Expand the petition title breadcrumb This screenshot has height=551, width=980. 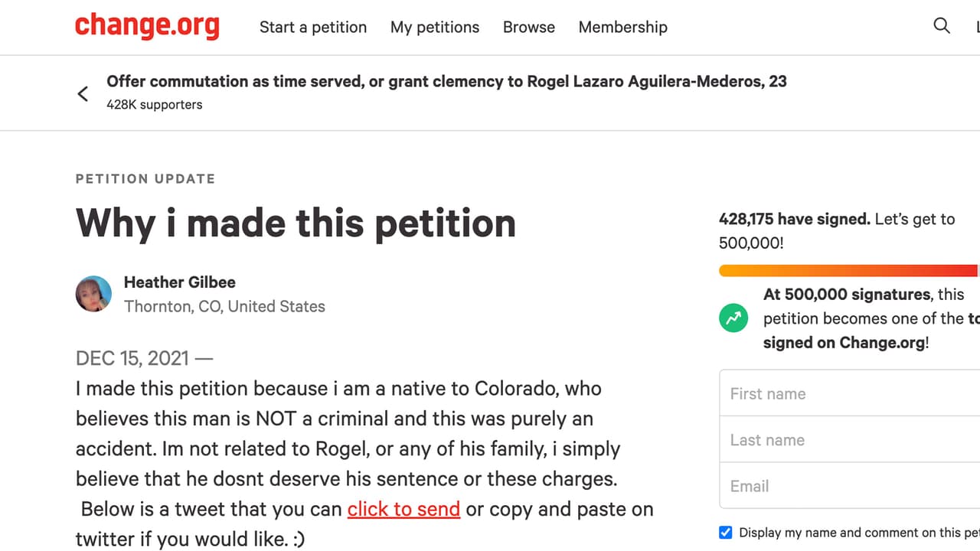click(x=446, y=81)
